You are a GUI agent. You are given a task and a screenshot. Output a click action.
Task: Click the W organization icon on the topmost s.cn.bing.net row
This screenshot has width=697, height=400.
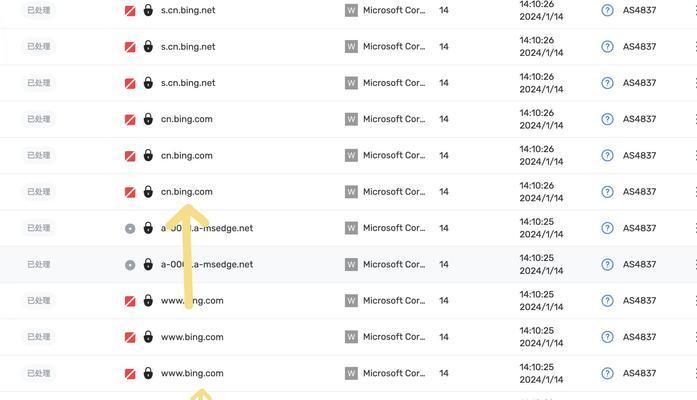click(351, 10)
